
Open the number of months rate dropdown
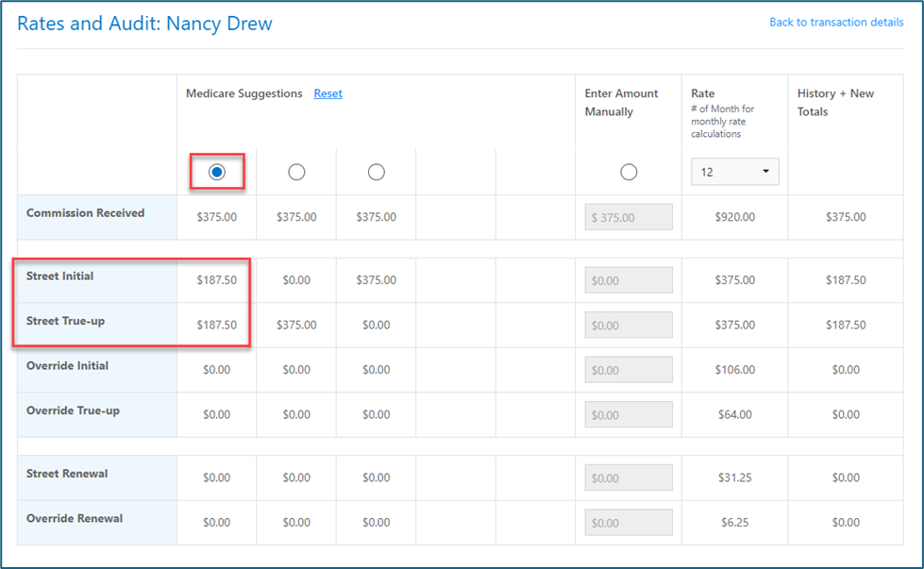734,172
